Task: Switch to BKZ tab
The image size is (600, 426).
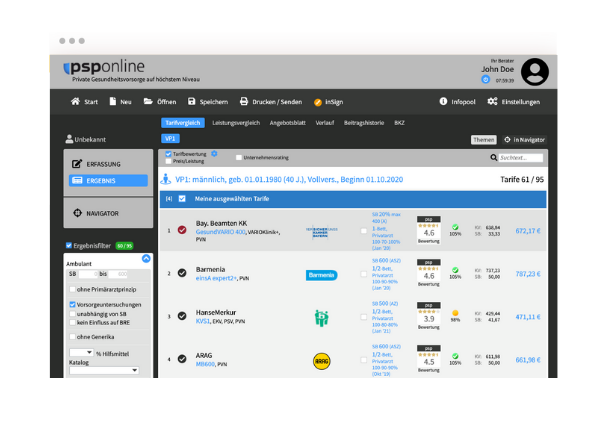Action: point(399,122)
